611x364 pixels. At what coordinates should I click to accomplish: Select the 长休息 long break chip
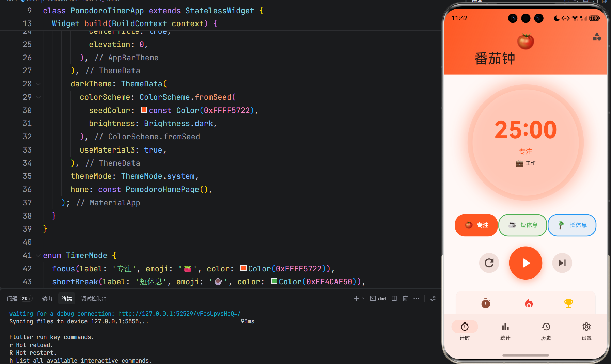pyautogui.click(x=572, y=225)
